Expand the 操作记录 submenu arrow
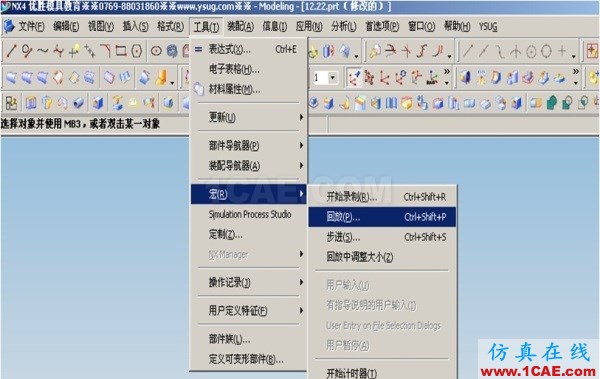Viewport: 600px width, 379px height. 301,282
